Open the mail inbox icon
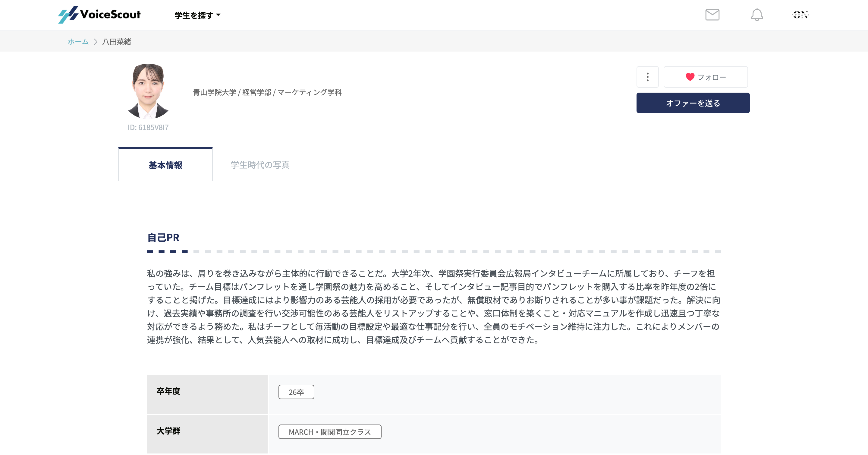Image resolution: width=868 pixels, height=455 pixels. tap(712, 14)
